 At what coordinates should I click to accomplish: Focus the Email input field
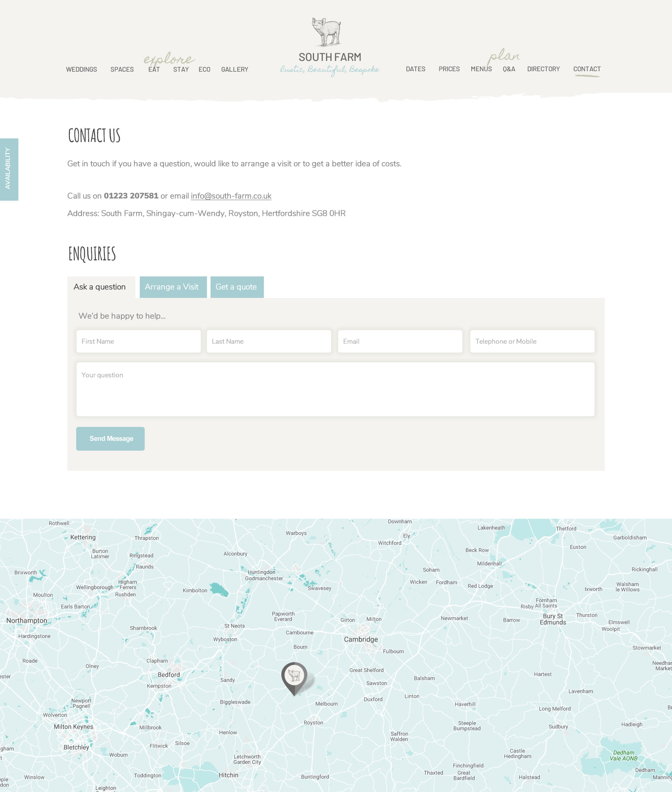point(400,341)
